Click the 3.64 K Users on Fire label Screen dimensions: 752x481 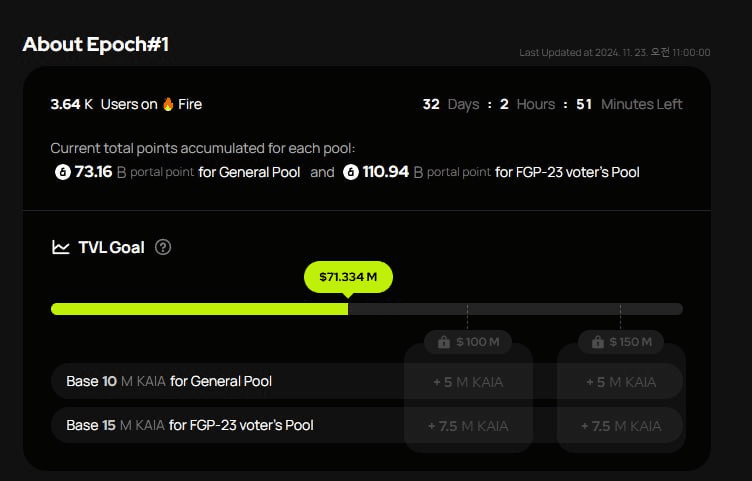126,104
